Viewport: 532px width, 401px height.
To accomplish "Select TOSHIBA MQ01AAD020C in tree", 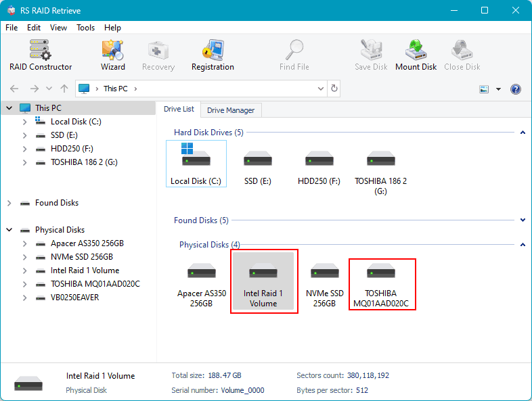I will [95, 284].
